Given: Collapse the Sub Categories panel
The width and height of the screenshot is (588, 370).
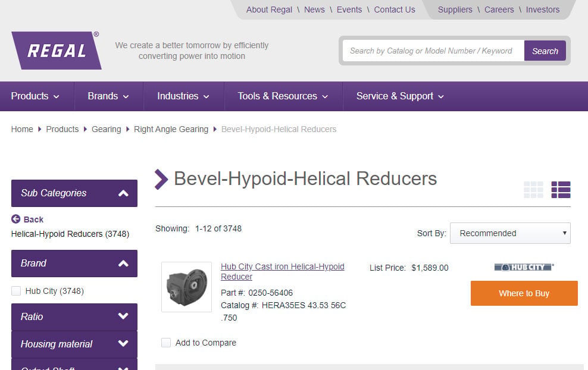Looking at the screenshot, I should pos(74,193).
